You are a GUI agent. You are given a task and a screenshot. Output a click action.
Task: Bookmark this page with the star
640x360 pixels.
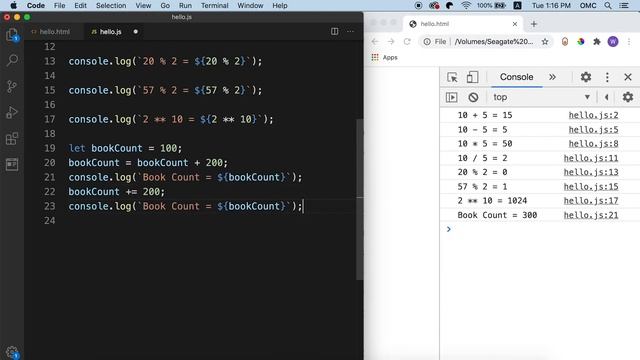click(545, 42)
